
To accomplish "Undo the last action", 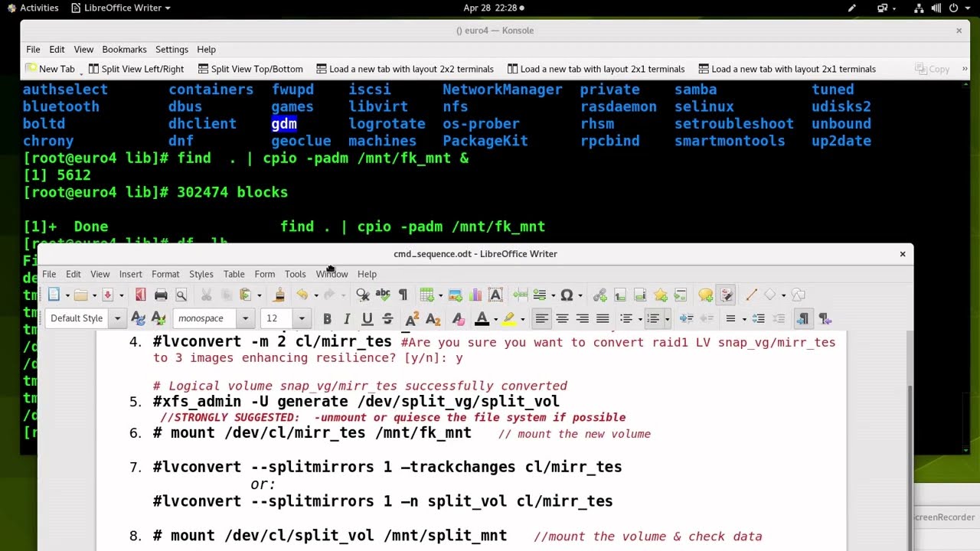I will pos(302,295).
